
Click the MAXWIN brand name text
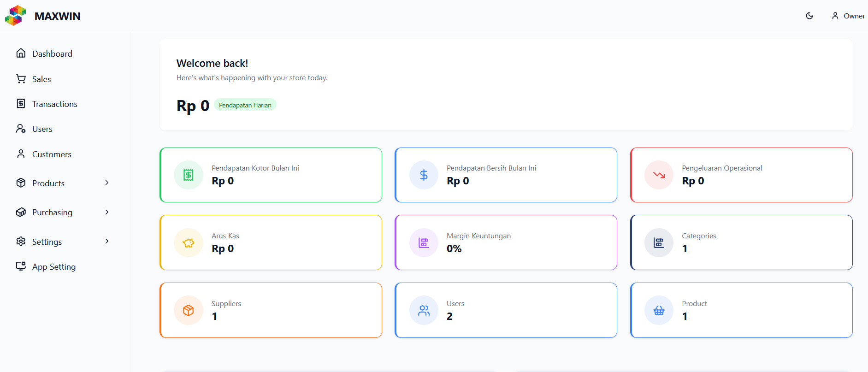point(58,16)
